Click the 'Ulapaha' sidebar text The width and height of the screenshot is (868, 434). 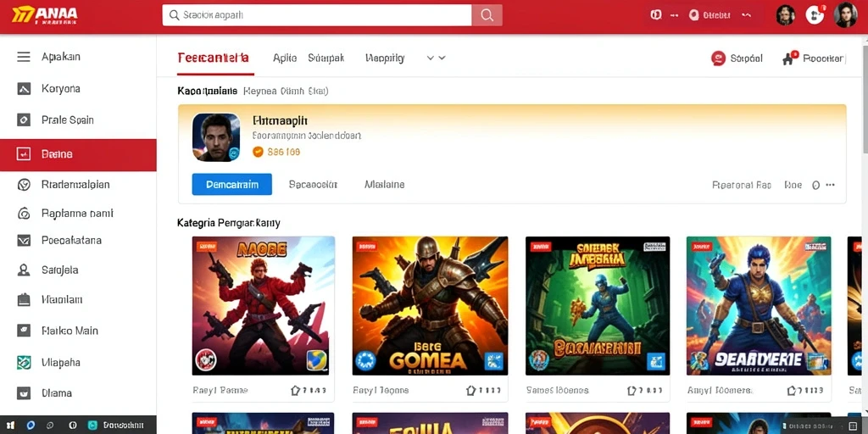61,363
